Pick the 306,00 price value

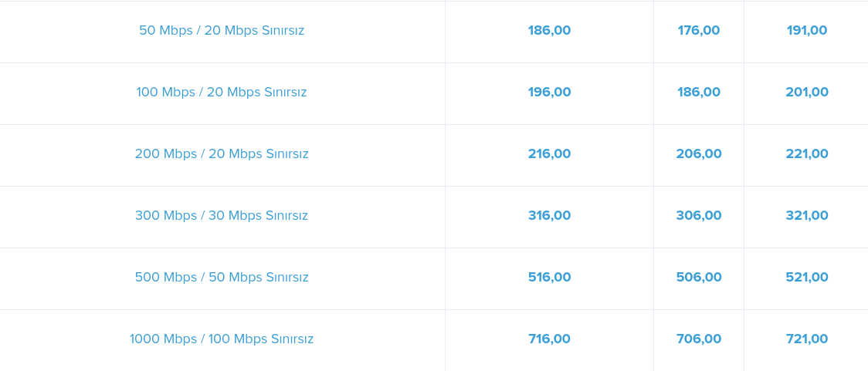pos(699,216)
